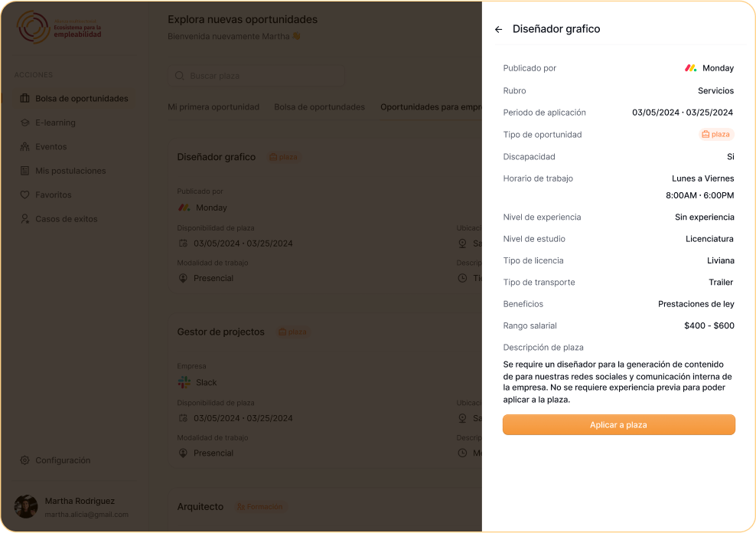Viewport: 756px width, 533px height.
Task: Click the Aplicar a plaza button
Action: (x=618, y=425)
